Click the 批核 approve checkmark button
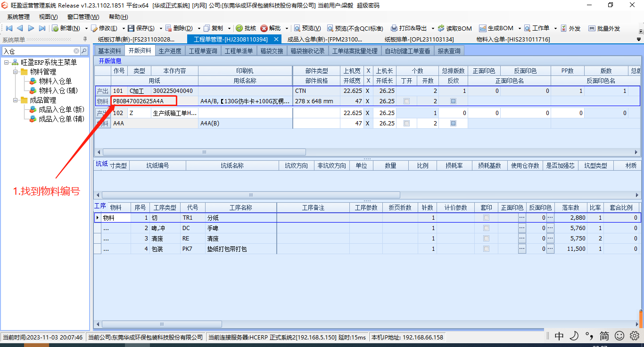Image resolution: width=644 pixels, height=347 pixels. (246, 28)
